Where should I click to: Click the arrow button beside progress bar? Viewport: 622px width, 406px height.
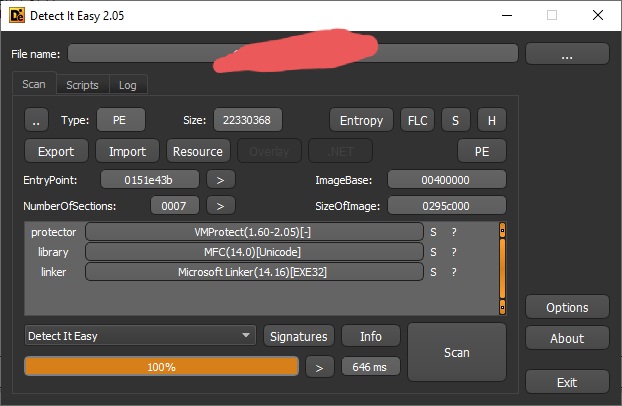(x=319, y=367)
